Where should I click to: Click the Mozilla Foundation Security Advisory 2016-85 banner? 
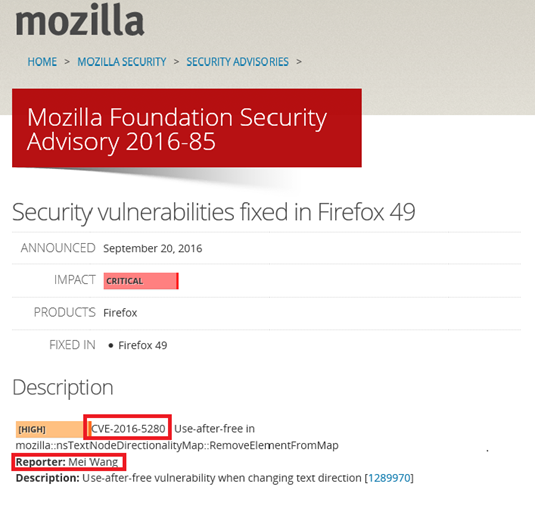point(187,128)
